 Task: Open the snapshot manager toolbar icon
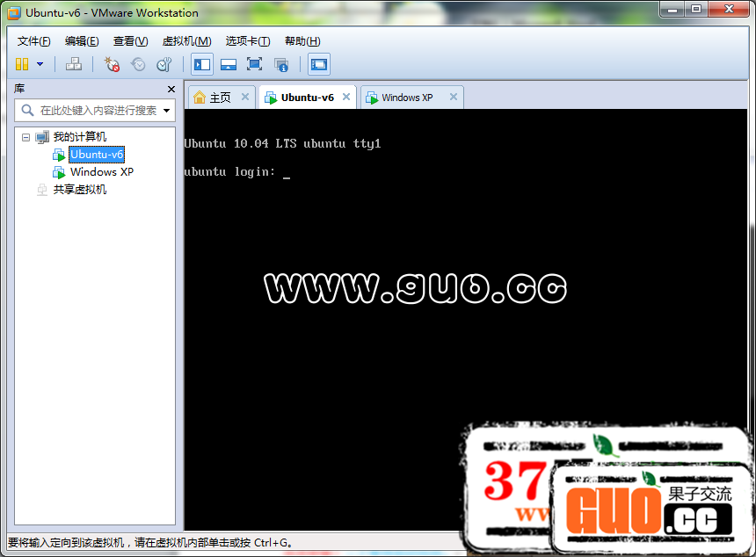(x=164, y=64)
